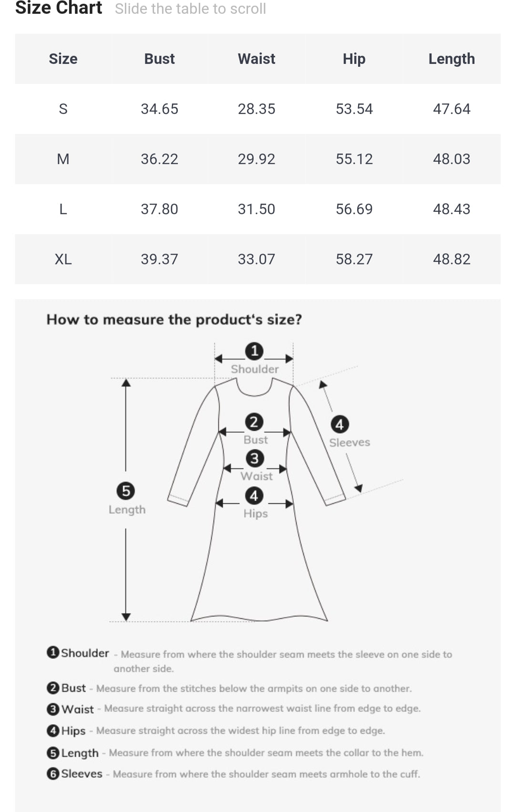Tap the number 4 marker above Sleeves label

tap(340, 424)
